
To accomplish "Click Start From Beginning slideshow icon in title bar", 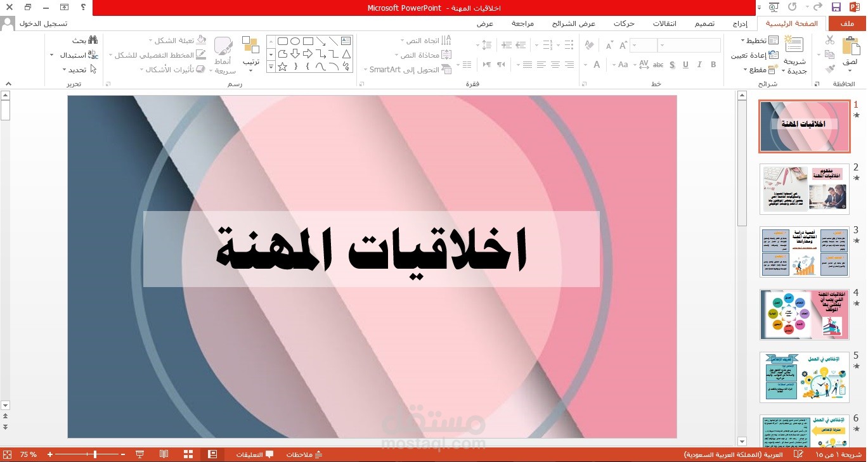I will (x=774, y=7).
